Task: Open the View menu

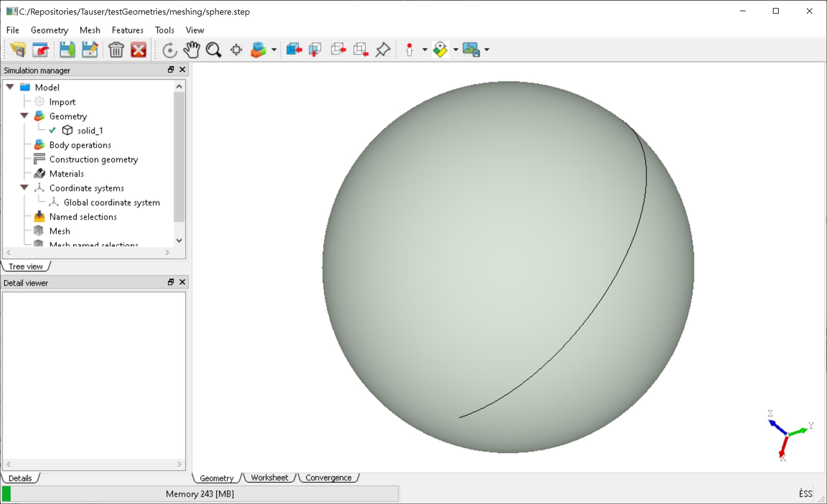Action: click(x=195, y=30)
